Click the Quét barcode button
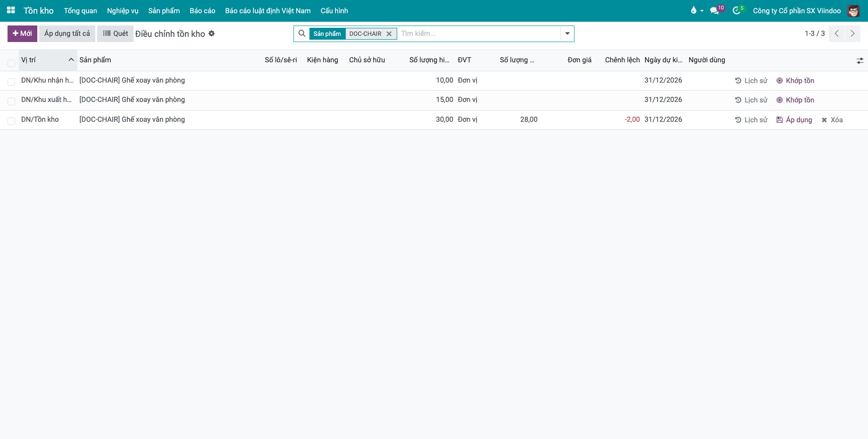This screenshot has width=868, height=439. pos(116,34)
